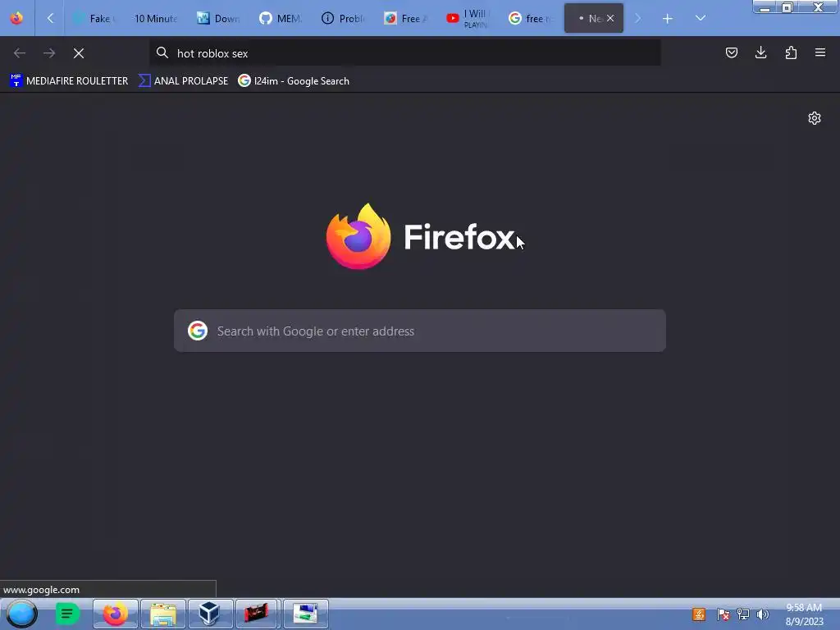This screenshot has width=840, height=630.
Task: Click the Search with Google or enter address box
Action: click(420, 331)
